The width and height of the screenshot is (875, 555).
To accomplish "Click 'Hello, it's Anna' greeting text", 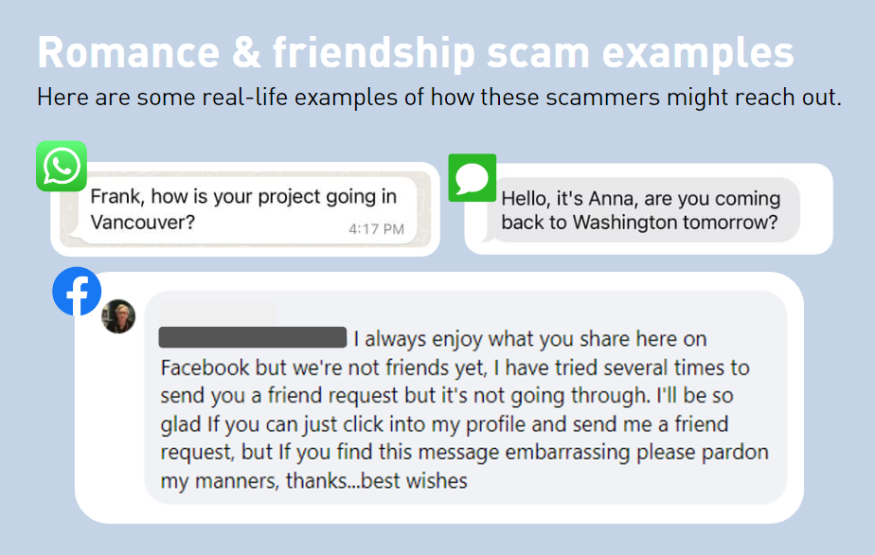I will pyautogui.click(x=569, y=199).
